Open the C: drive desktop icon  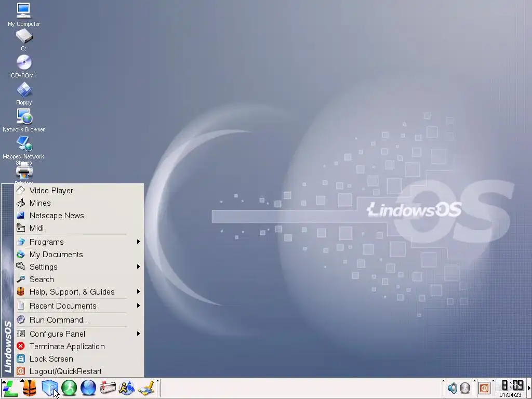pyautogui.click(x=24, y=40)
